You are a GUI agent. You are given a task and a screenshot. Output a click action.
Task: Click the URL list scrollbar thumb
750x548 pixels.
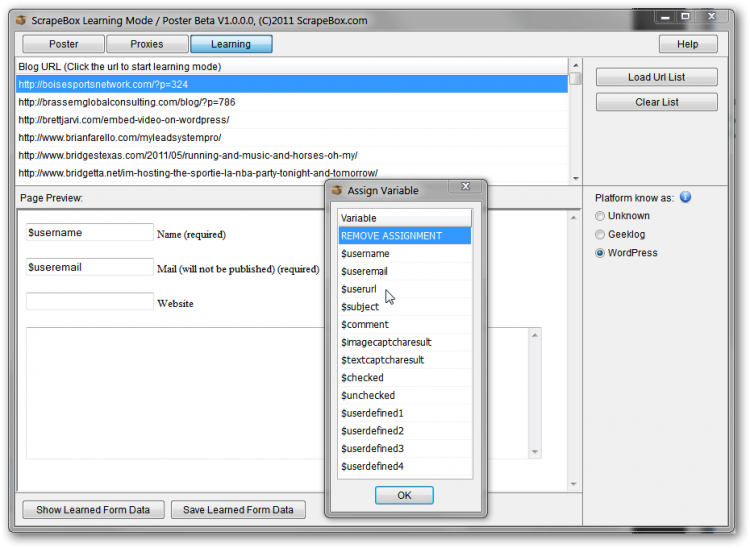(x=575, y=78)
